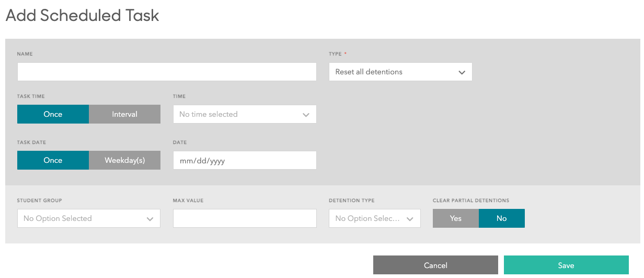
Task: Switch Task Time to Interval
Action: [x=124, y=114]
